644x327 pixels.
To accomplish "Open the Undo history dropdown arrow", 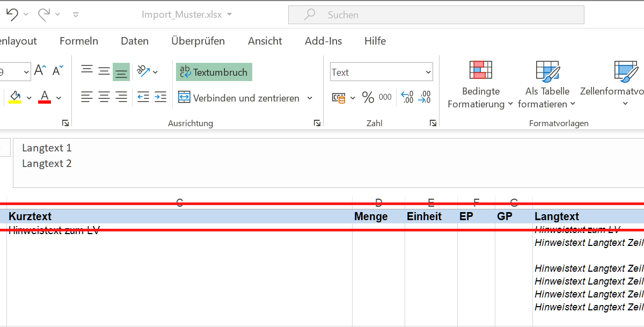I will pyautogui.click(x=26, y=14).
